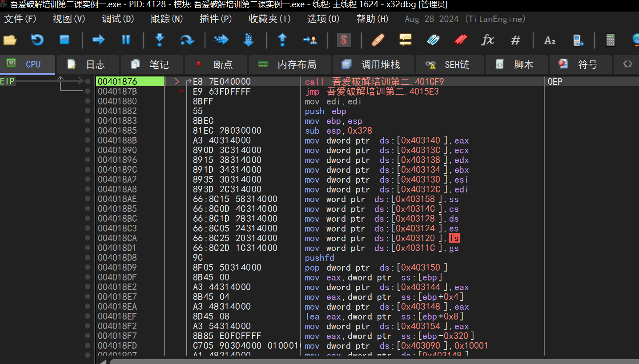Restart the debugged program
Screen dimensions: 639x364
[x=37, y=40]
